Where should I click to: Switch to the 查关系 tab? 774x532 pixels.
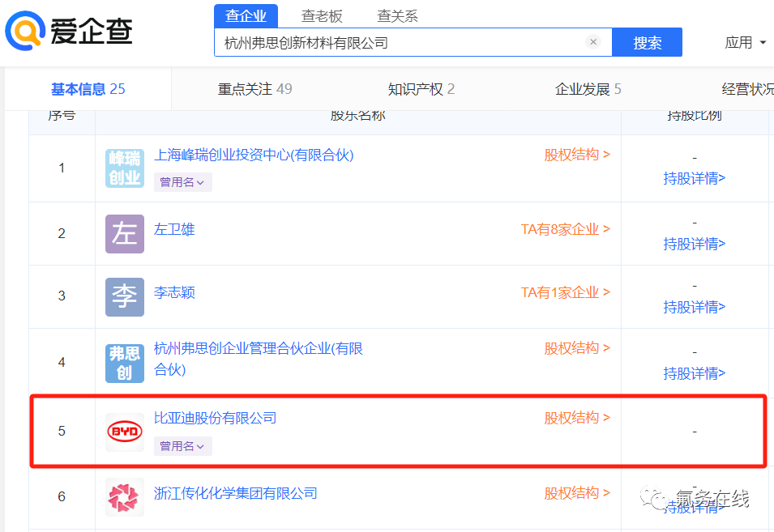click(x=396, y=15)
